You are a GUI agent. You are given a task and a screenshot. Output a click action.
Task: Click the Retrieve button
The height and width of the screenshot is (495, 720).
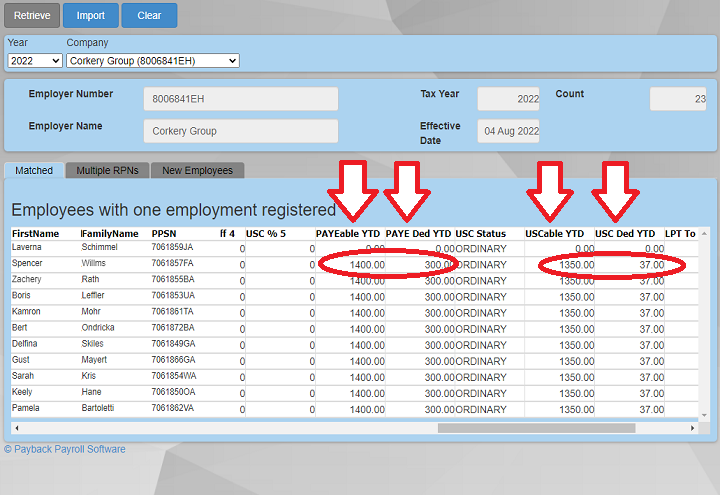tap(31, 15)
